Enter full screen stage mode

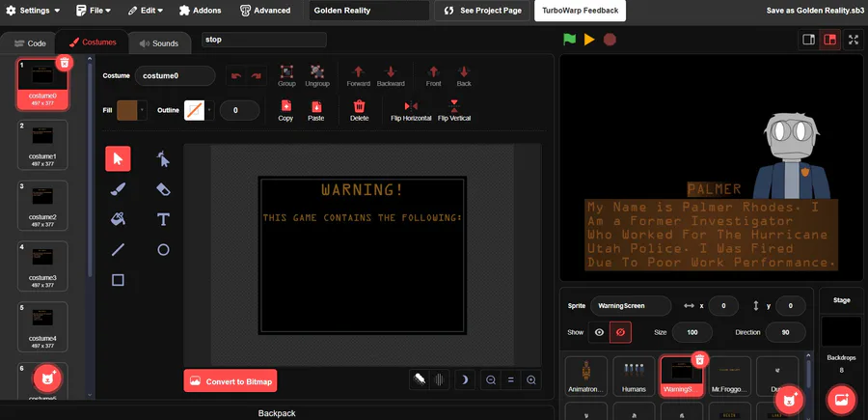[x=854, y=40]
